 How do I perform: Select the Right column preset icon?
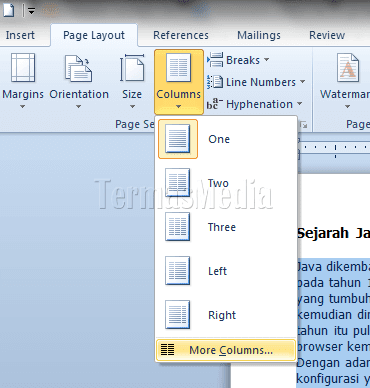[178, 315]
